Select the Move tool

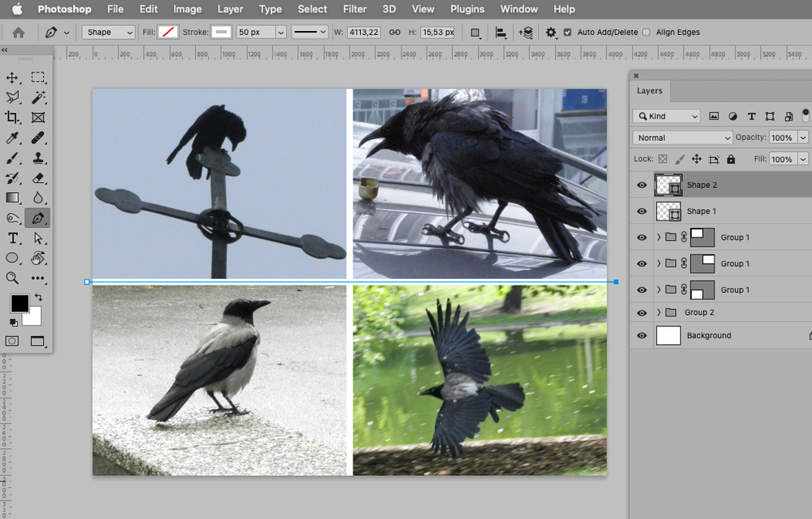13,78
